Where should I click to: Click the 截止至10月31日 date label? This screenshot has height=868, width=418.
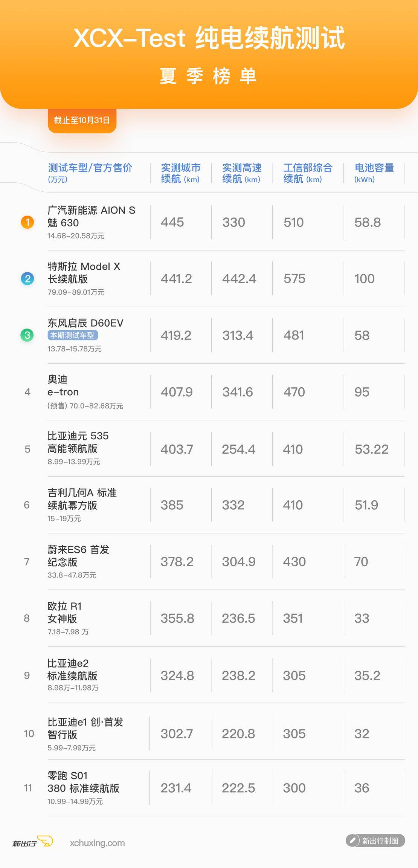[82, 121]
